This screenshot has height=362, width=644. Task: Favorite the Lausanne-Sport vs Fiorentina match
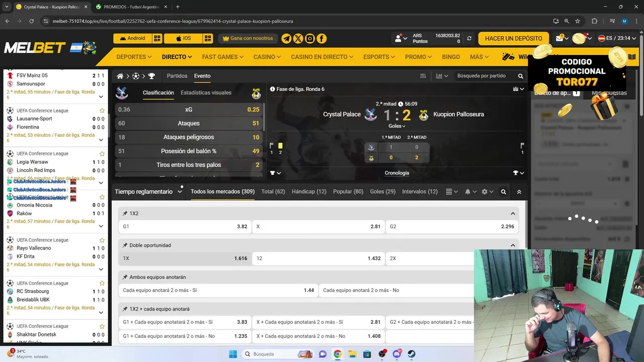102,111
